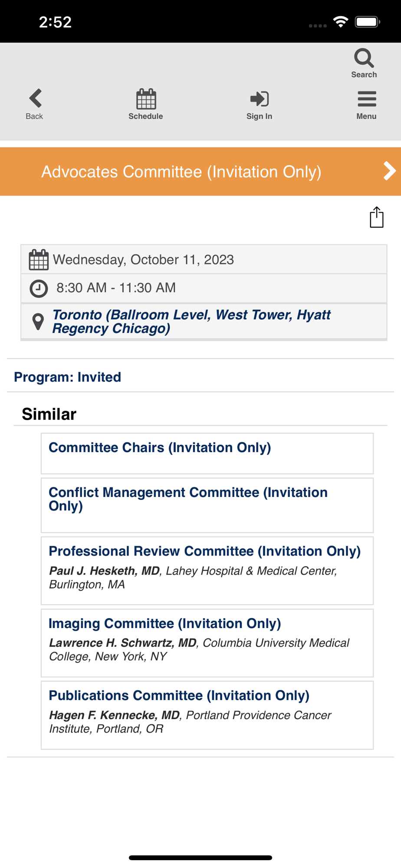Tap the Search magnifier icon
The width and height of the screenshot is (401, 868).
point(364,59)
